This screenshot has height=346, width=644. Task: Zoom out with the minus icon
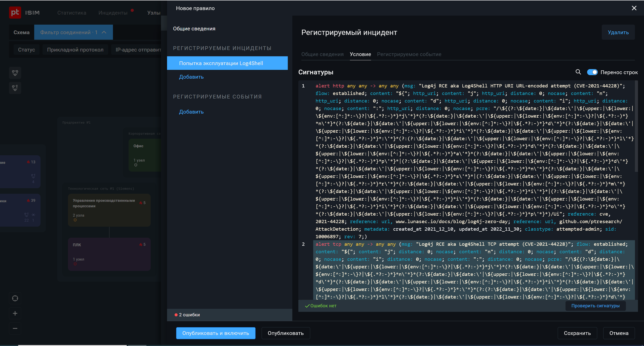tap(15, 328)
